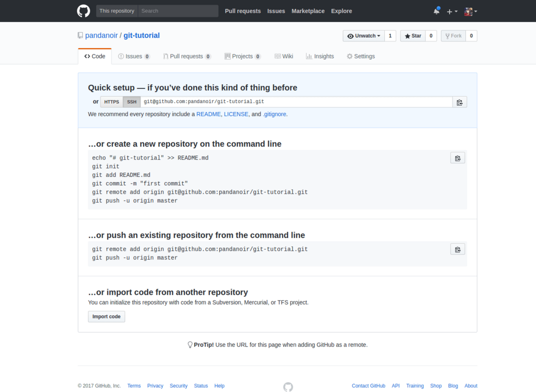Open the Status footer link
536x392 pixels.
pyautogui.click(x=201, y=386)
